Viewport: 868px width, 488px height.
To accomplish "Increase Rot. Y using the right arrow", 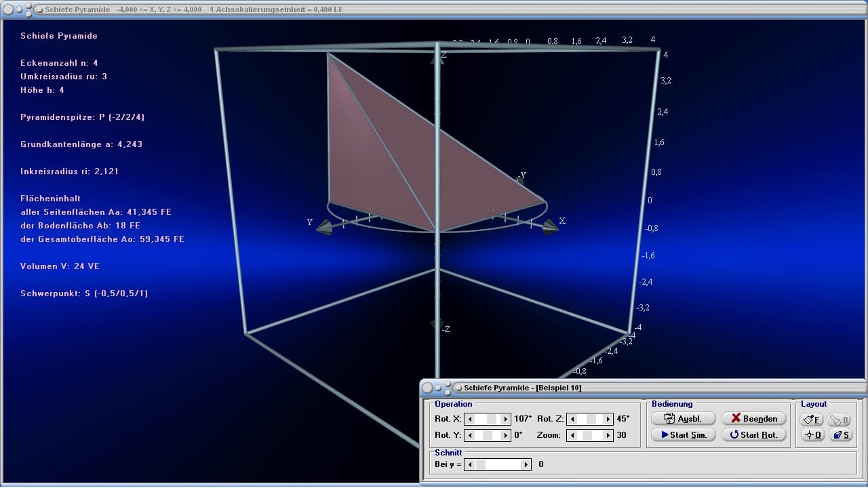I will coord(505,435).
